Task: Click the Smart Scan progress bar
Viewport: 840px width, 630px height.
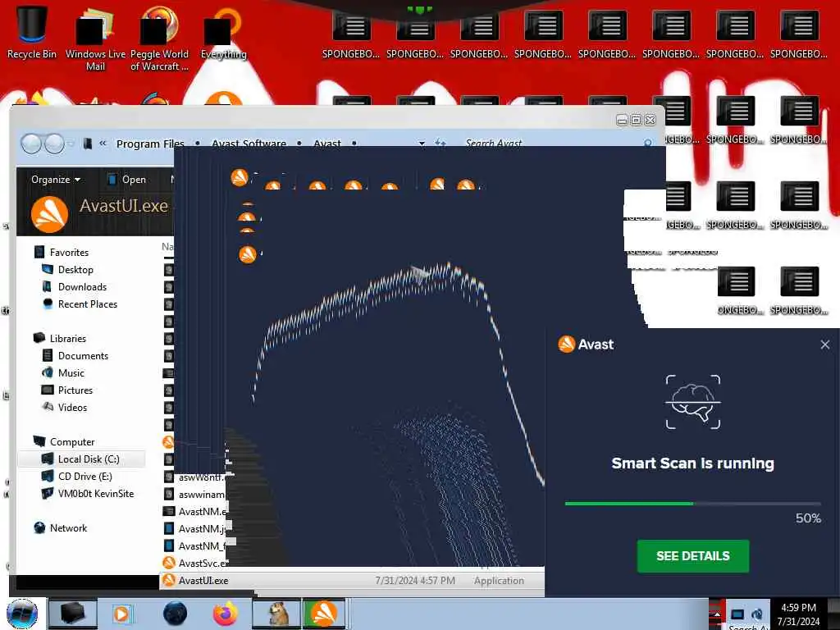Action: (x=692, y=504)
